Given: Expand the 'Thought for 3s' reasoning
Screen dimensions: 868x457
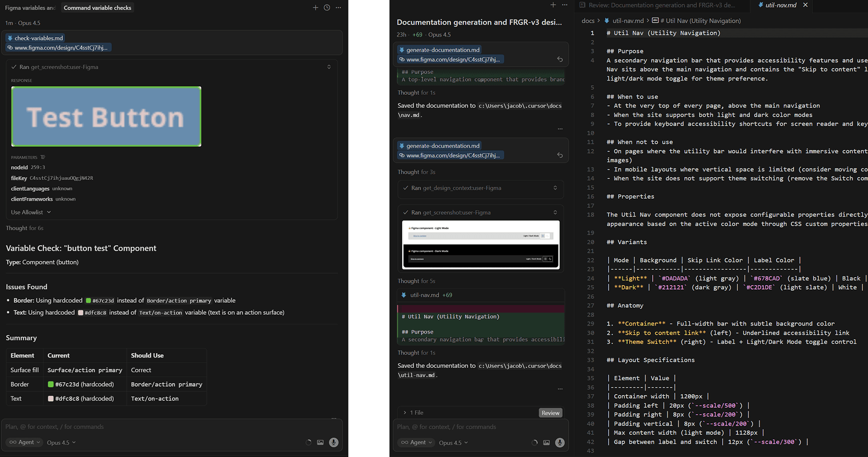Looking at the screenshot, I should point(416,172).
